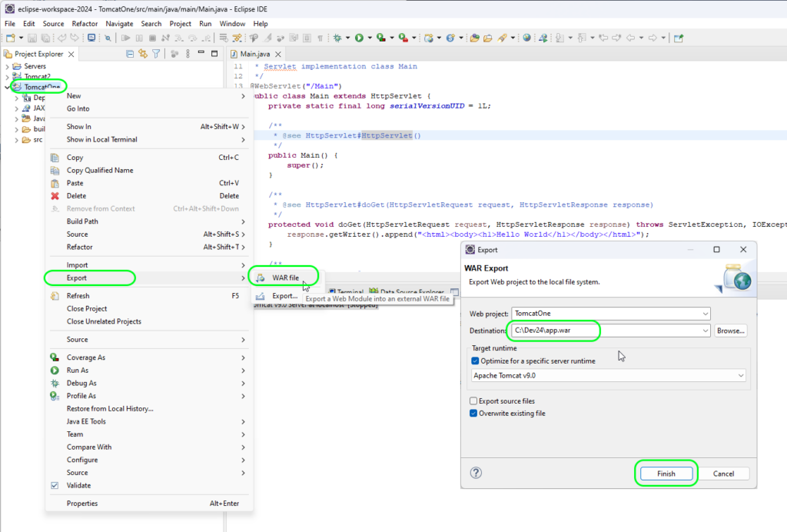Screen dimensions: 787x532
Task: Open the Destination dropdown arrow
Action: [706, 331]
